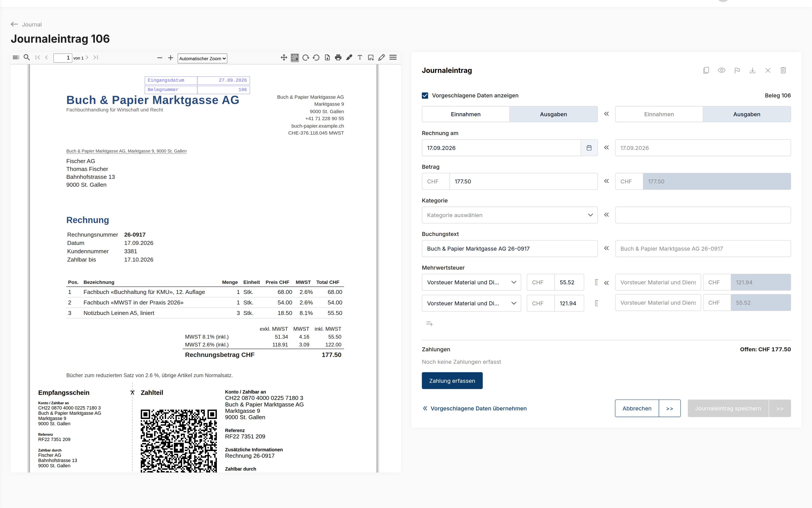Click the PDF file download icon
812x508 pixels.
click(327, 57)
